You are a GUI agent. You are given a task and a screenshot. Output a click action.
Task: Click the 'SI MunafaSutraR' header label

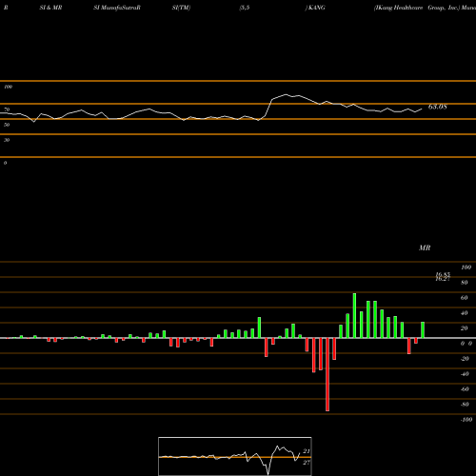pyautogui.click(x=117, y=8)
